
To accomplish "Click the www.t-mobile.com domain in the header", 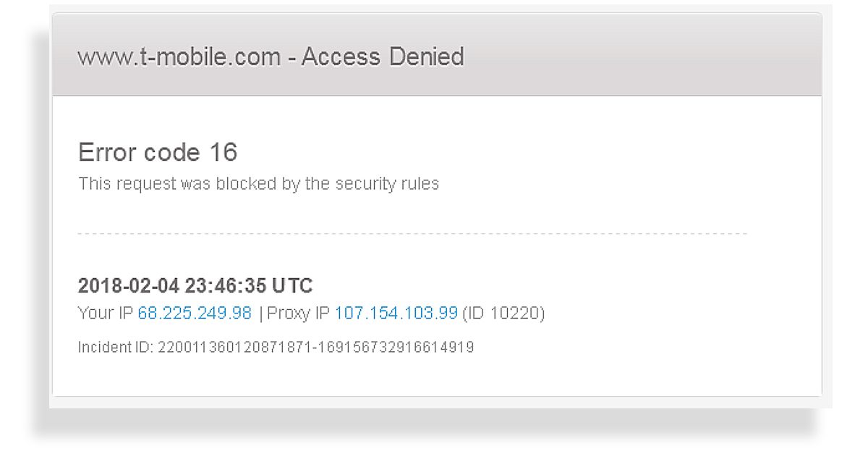I will (179, 57).
